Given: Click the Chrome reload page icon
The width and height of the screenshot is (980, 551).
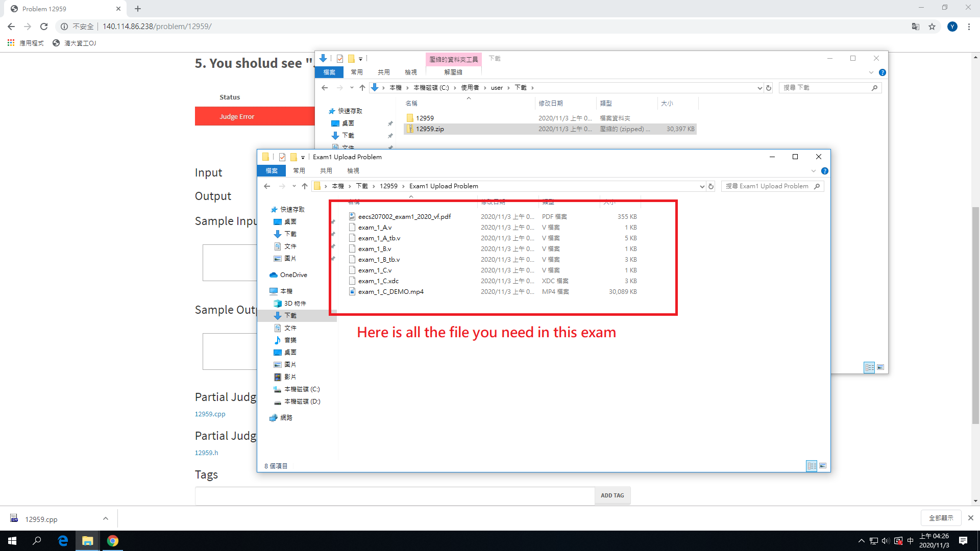Looking at the screenshot, I should [44, 27].
